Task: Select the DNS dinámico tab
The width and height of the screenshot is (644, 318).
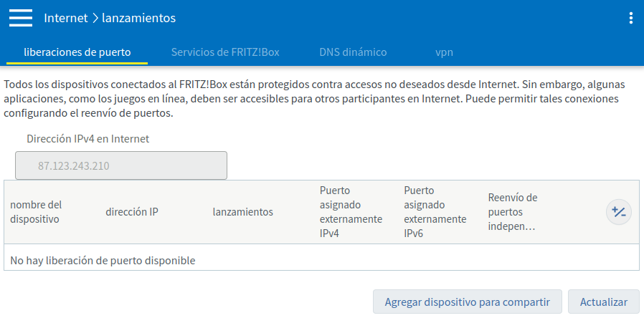Action: click(x=353, y=52)
